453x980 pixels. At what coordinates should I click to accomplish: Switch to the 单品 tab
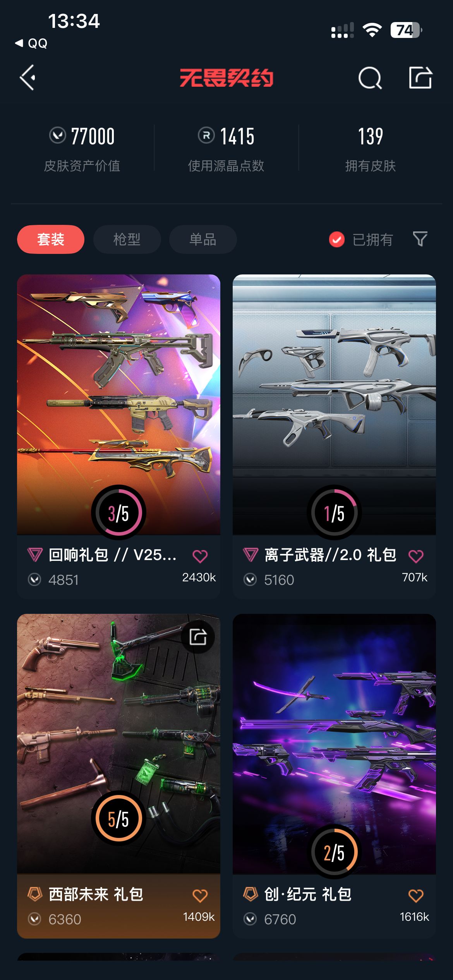(x=203, y=239)
